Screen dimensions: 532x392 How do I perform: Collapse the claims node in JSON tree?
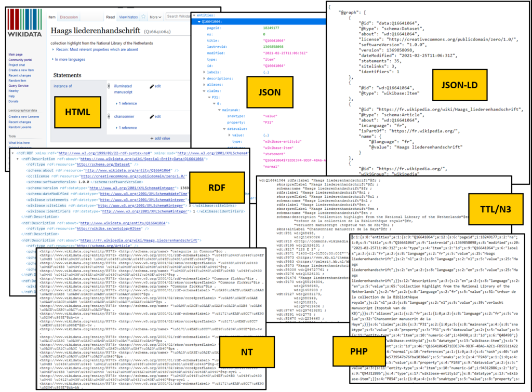click(204, 91)
